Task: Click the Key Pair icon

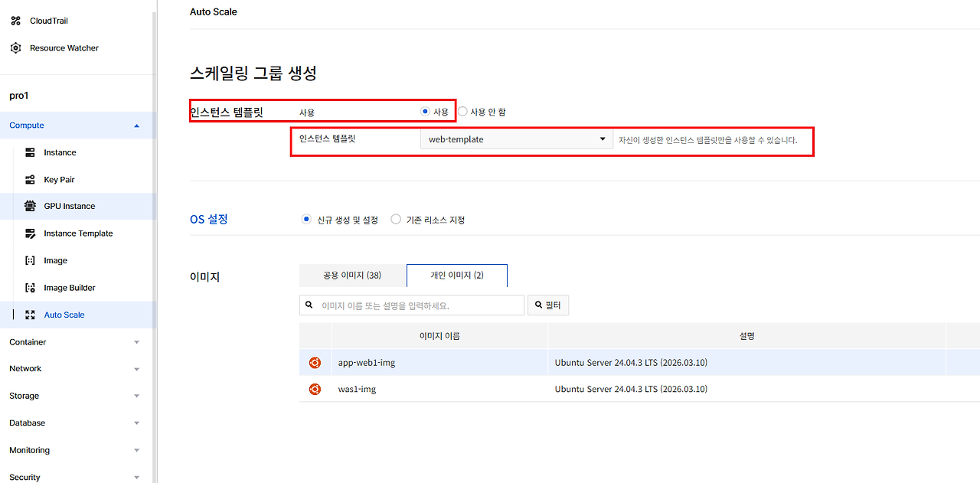Action: pyautogui.click(x=31, y=180)
